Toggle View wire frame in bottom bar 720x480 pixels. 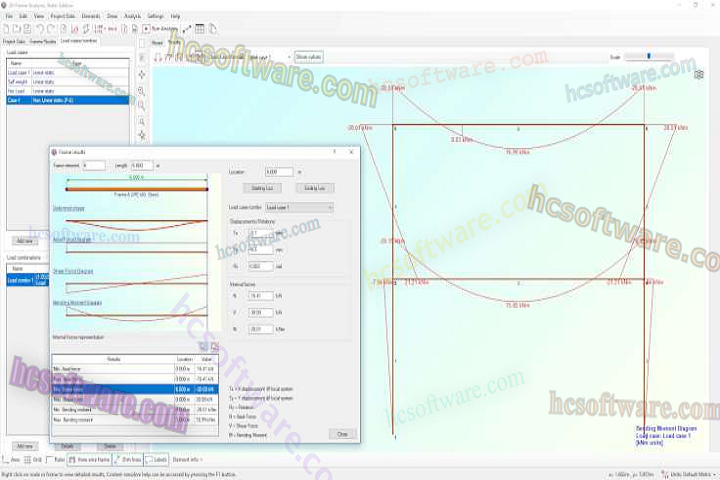pos(90,459)
